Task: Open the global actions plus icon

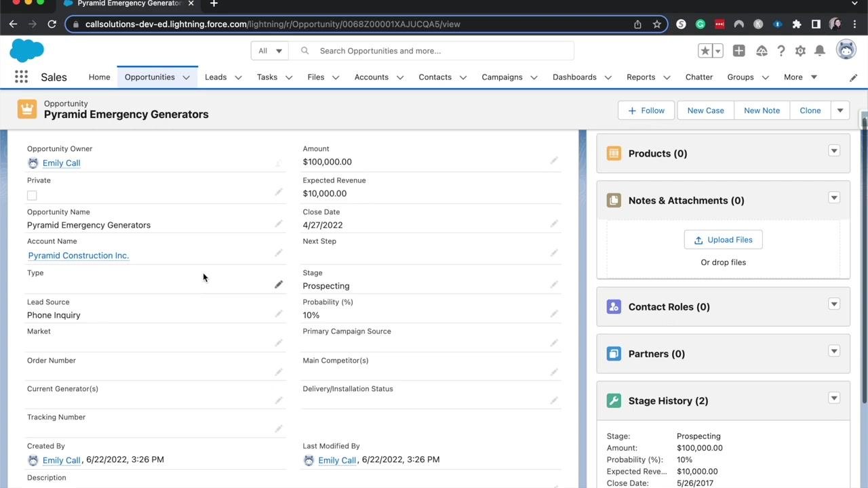Action: [739, 51]
